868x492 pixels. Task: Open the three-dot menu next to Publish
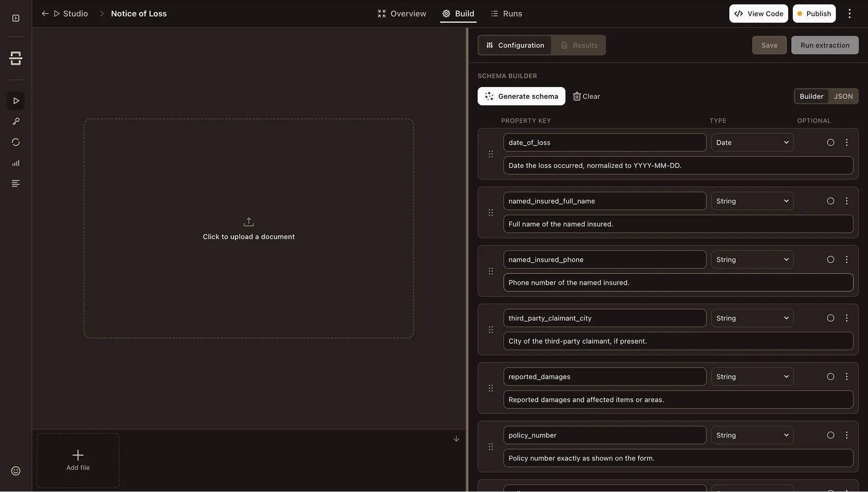(x=849, y=13)
